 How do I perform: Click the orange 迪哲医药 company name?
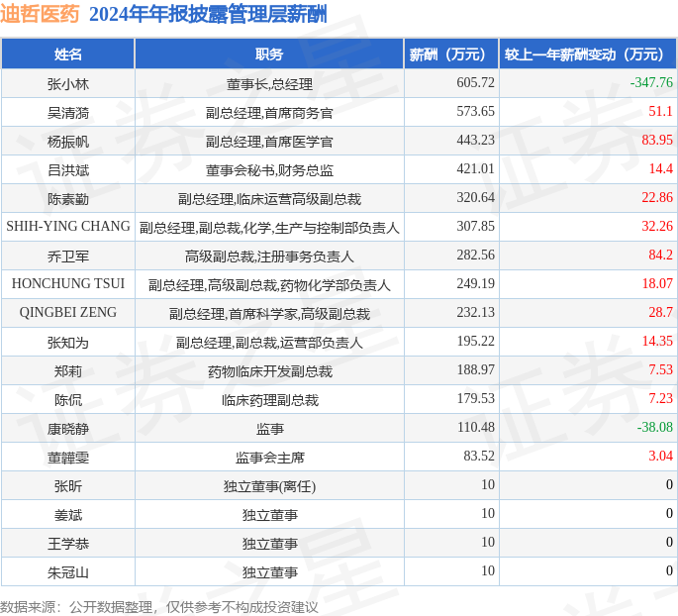pos(40,14)
